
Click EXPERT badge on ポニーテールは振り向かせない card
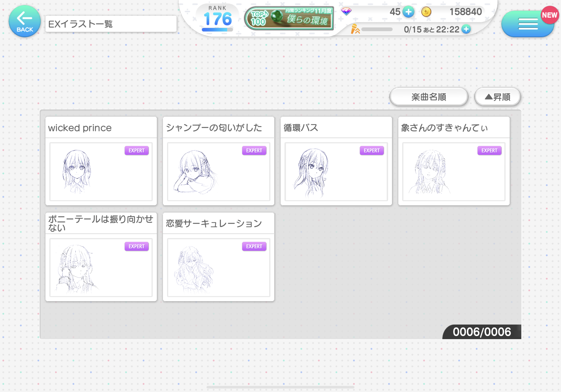pos(136,246)
